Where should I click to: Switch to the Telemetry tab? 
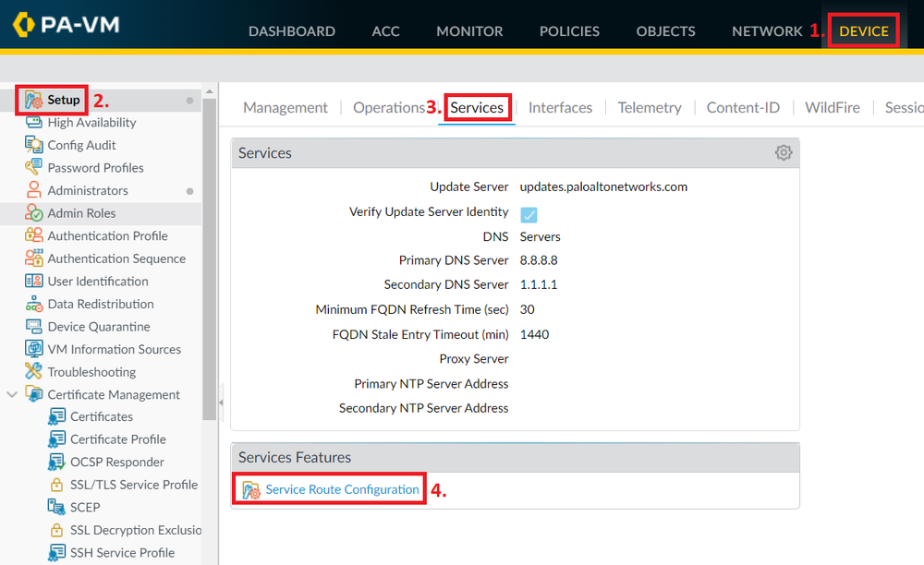[x=650, y=108]
